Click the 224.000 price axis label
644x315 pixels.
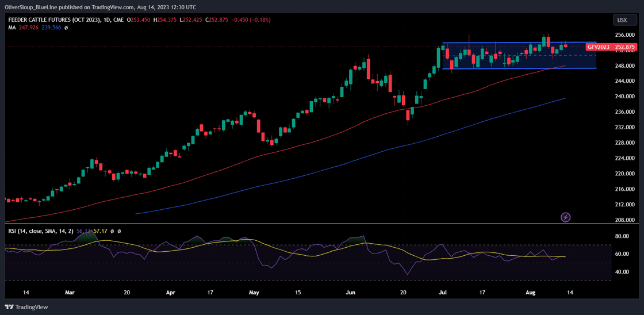(624, 158)
